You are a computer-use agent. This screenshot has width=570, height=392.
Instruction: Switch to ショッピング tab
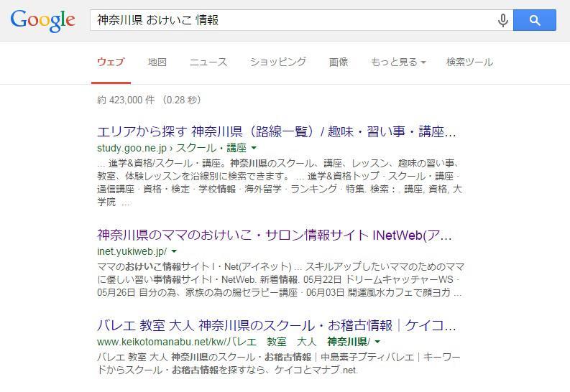278,62
